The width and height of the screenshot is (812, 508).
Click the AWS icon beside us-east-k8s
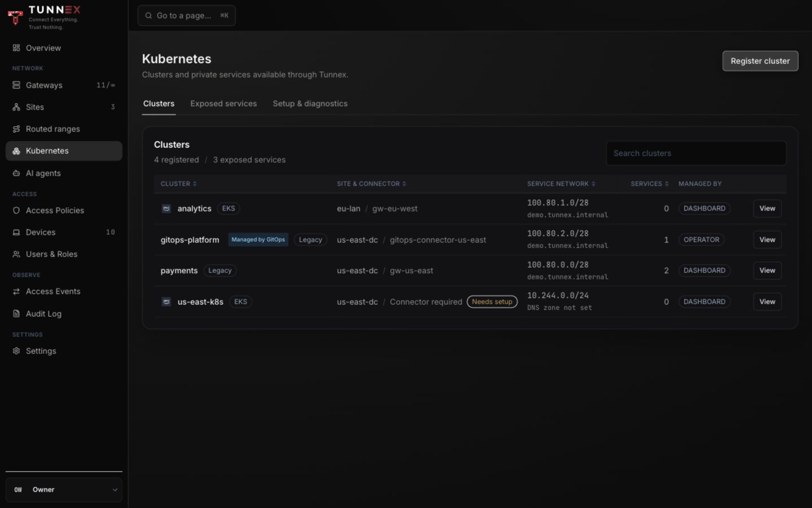(166, 302)
